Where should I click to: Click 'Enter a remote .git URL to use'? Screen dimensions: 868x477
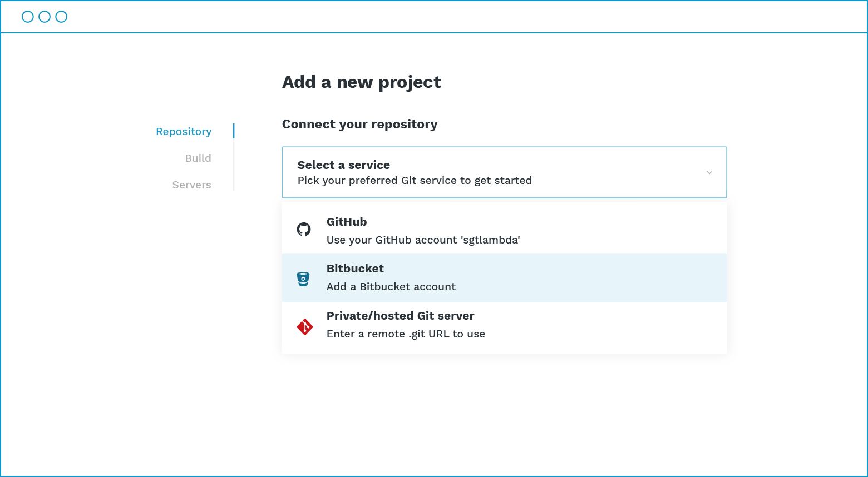pos(406,334)
